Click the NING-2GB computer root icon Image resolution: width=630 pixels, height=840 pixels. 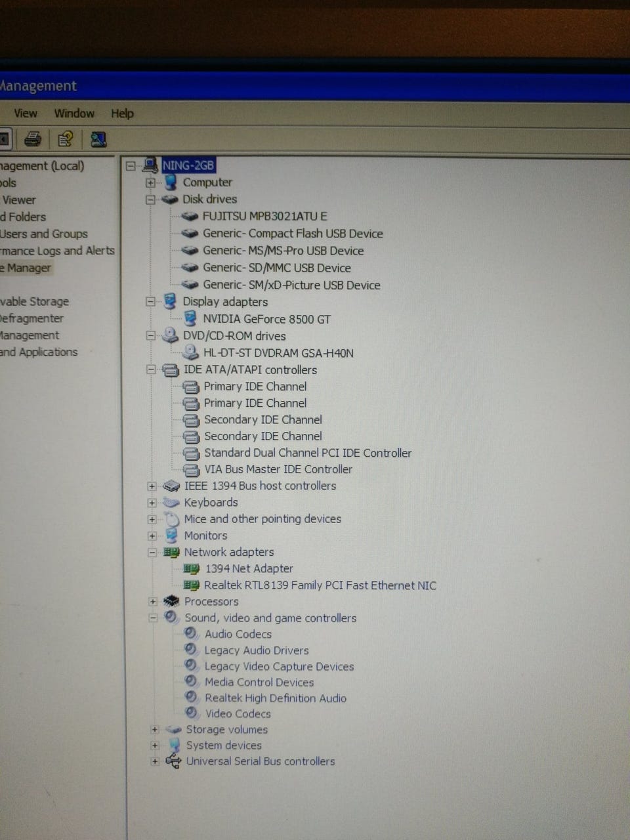[150, 165]
